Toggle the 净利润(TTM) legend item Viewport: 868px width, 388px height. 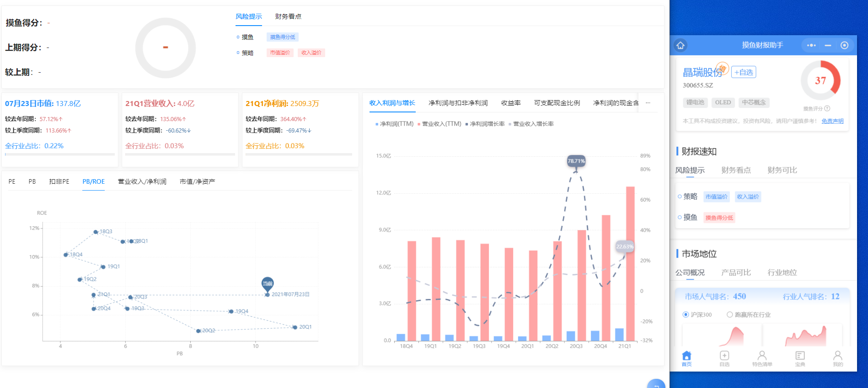[x=394, y=124]
